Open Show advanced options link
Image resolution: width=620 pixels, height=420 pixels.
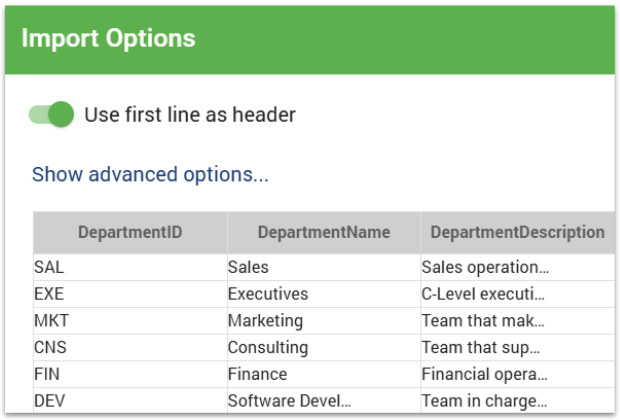pyautogui.click(x=150, y=175)
